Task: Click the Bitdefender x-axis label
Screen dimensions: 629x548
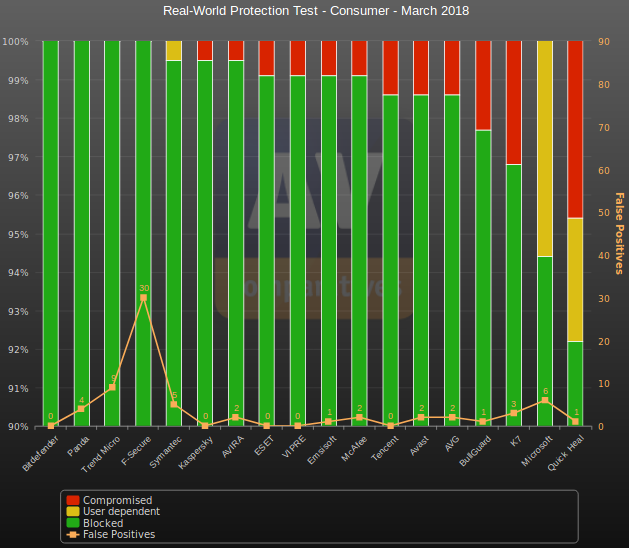Action: point(40,453)
